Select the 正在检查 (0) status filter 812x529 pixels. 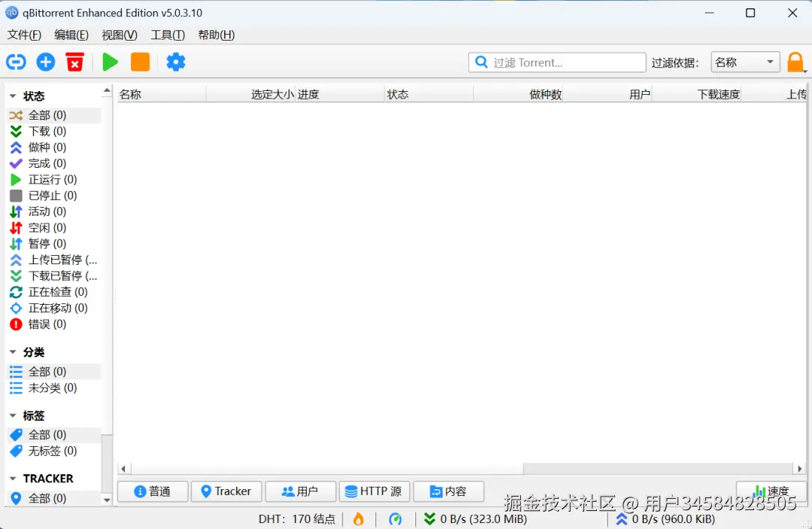pos(54,292)
